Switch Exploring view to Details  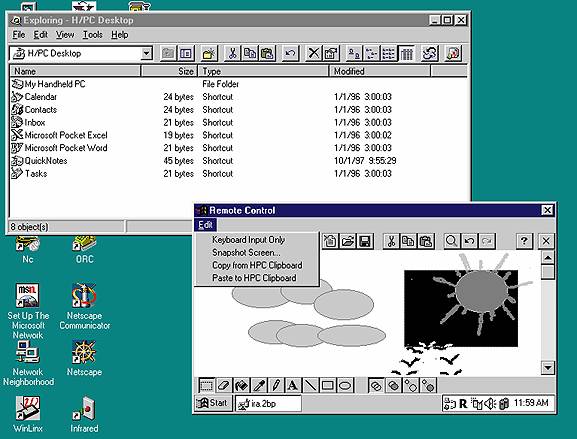click(x=406, y=53)
